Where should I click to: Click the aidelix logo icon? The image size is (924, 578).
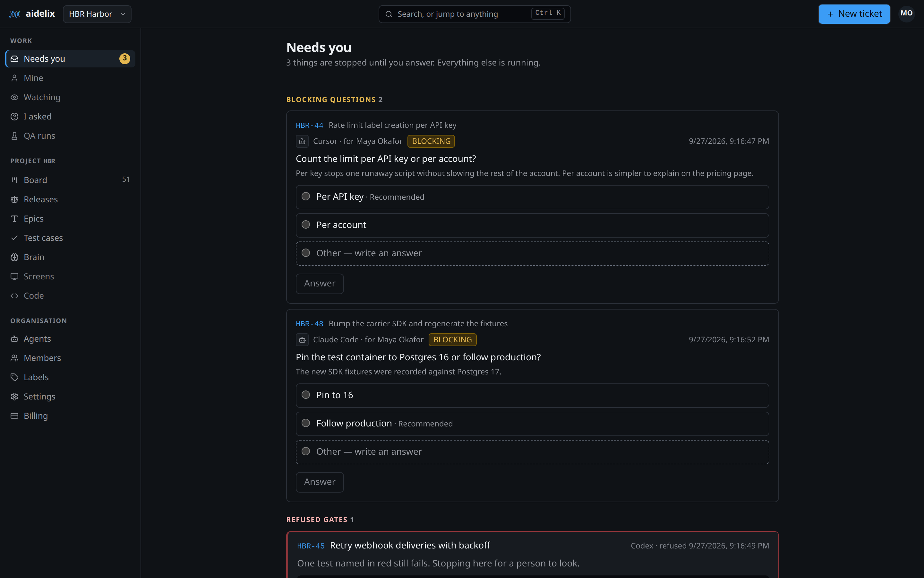14,14
